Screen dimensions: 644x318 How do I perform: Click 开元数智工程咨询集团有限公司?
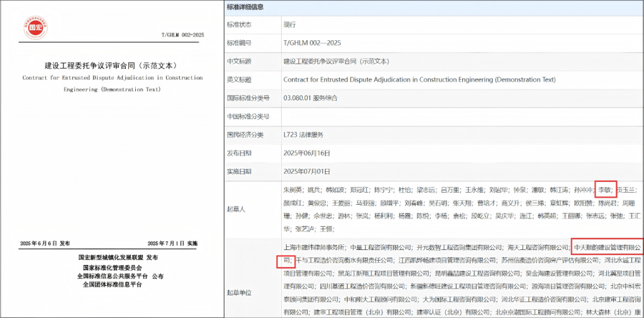[460, 247]
